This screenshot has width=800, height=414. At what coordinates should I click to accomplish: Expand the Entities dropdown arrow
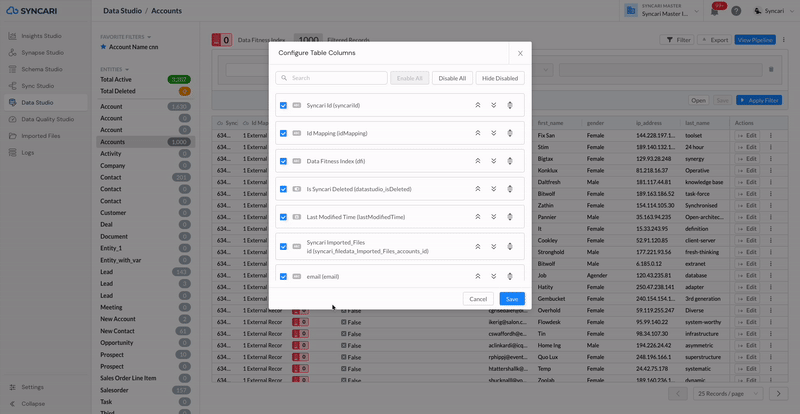tap(127, 69)
